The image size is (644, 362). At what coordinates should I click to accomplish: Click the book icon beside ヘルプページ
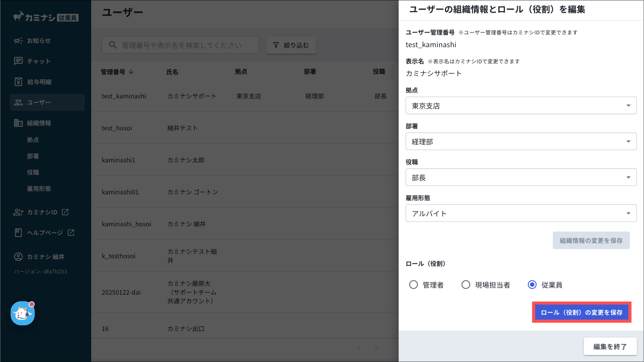pyautogui.click(x=18, y=233)
